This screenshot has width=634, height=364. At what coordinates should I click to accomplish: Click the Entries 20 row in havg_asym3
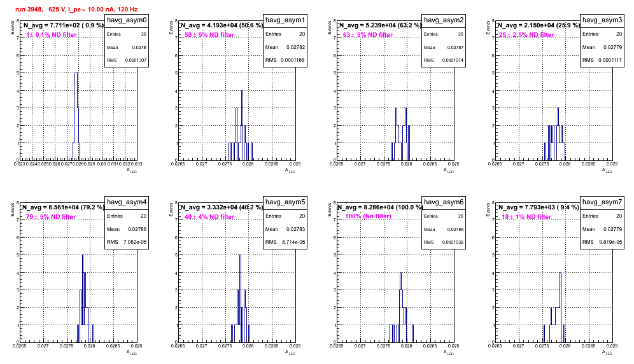coord(602,34)
